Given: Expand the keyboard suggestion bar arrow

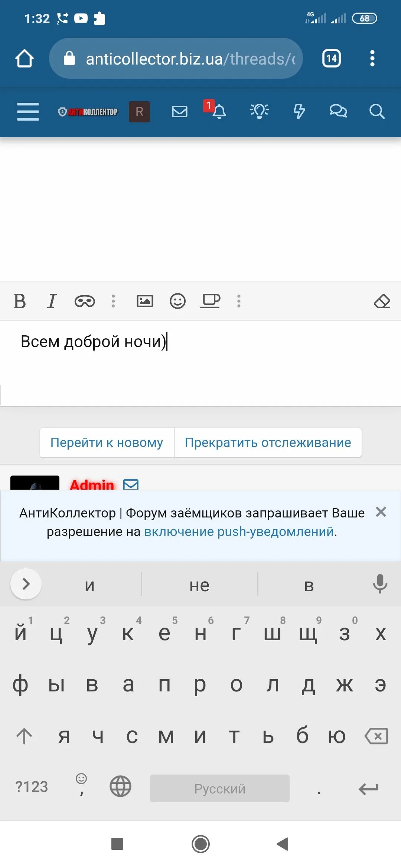Looking at the screenshot, I should coord(26,584).
